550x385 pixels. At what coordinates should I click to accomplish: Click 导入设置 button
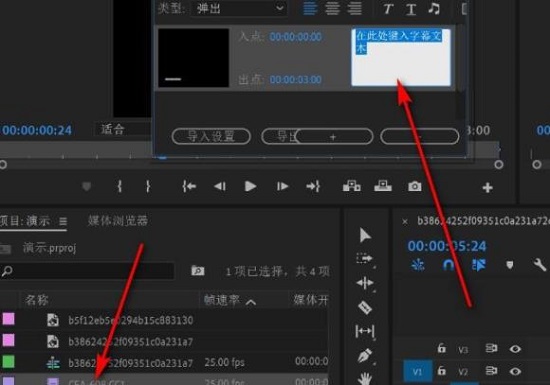click(211, 136)
